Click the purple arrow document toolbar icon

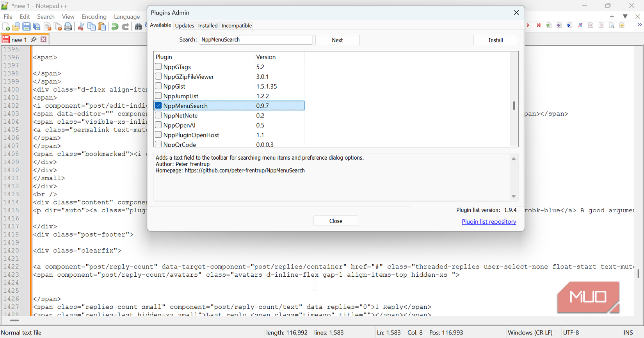[559, 25]
